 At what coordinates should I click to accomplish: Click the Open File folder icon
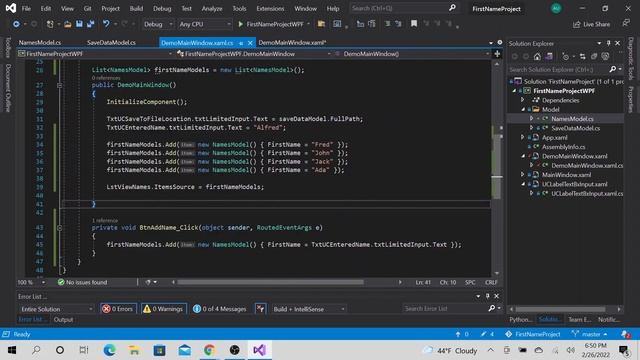tap(68, 24)
